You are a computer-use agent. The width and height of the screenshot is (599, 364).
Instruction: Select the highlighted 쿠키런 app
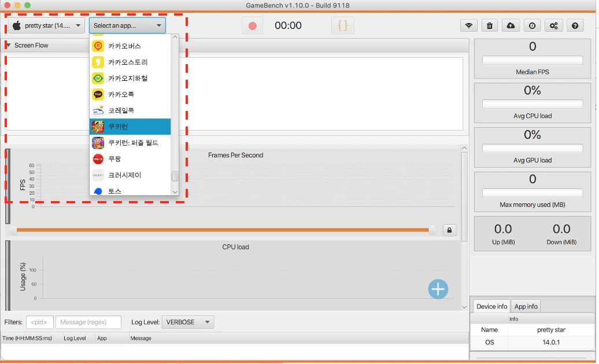pos(130,127)
